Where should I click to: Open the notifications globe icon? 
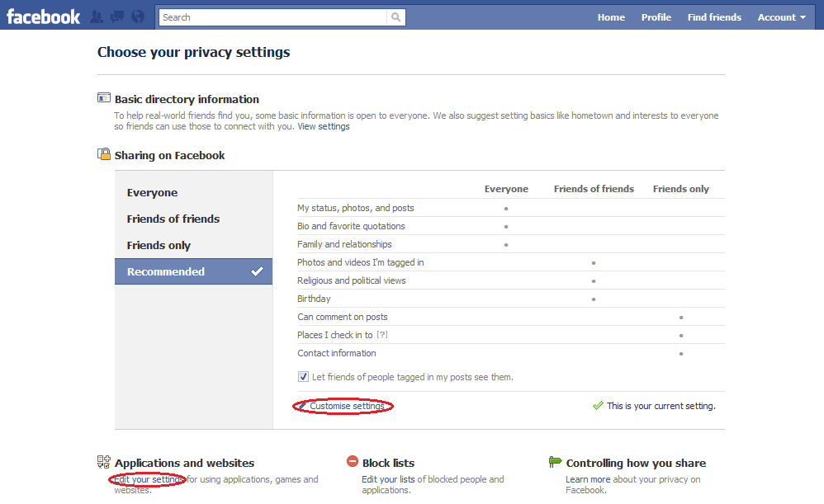(138, 16)
